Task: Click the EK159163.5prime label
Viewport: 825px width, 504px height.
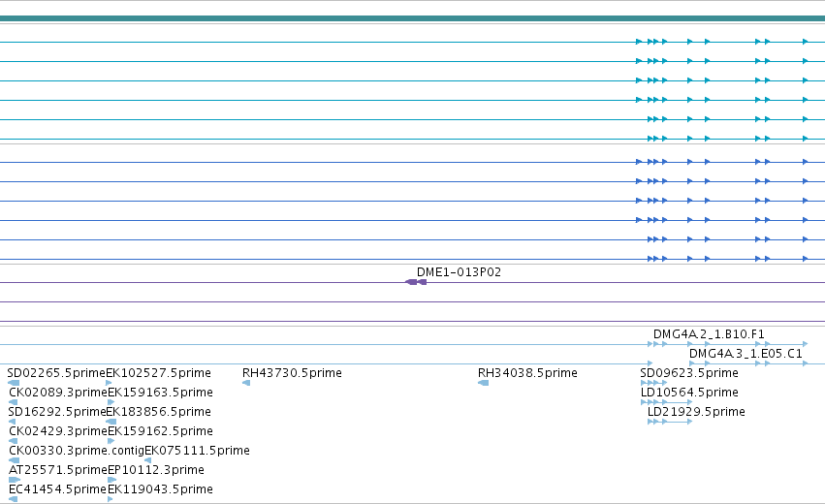Action: tap(161, 393)
